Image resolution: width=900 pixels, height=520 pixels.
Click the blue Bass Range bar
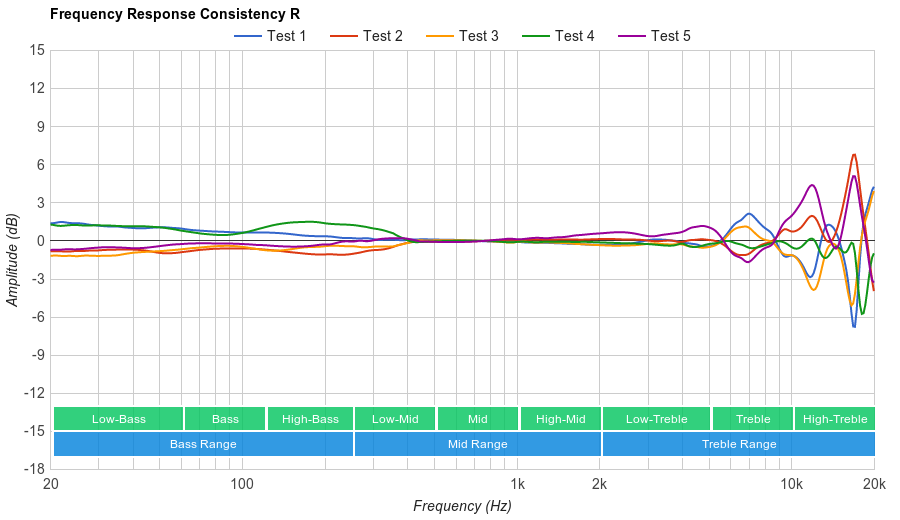pos(203,444)
